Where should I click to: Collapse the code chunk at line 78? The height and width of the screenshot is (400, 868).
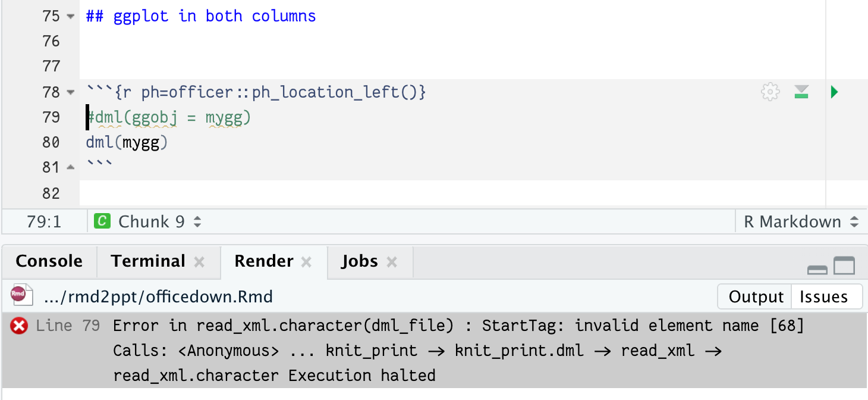(71, 92)
